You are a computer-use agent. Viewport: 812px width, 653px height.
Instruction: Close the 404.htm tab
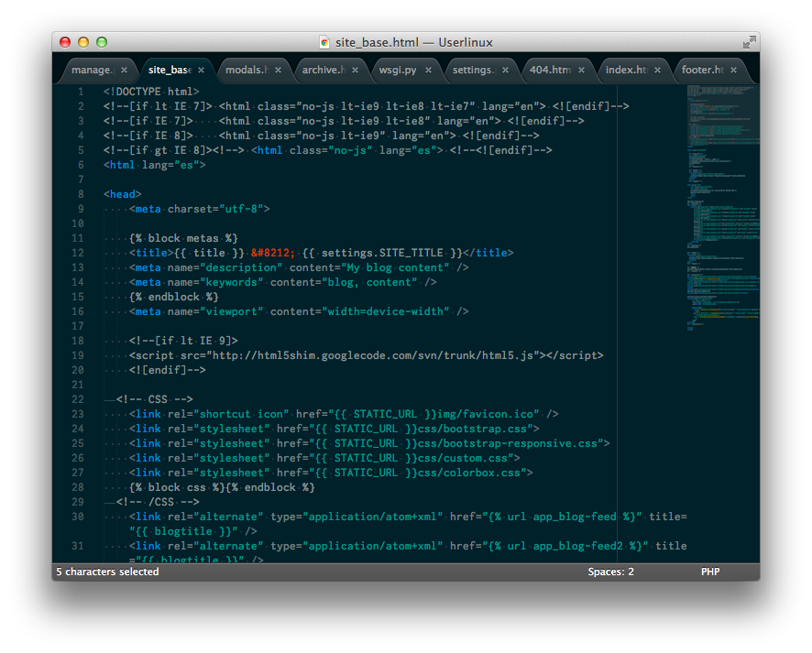(x=582, y=70)
